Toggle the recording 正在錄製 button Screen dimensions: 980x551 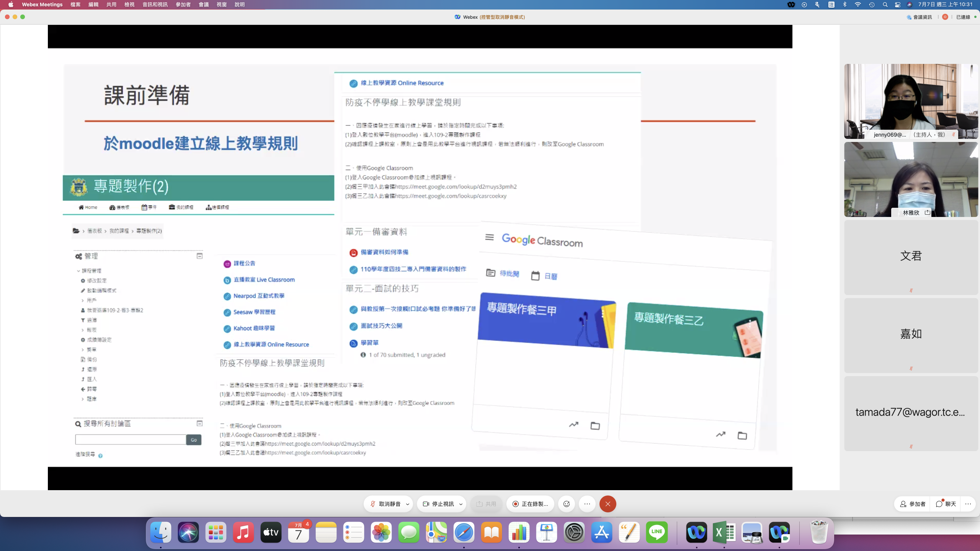[x=531, y=504]
